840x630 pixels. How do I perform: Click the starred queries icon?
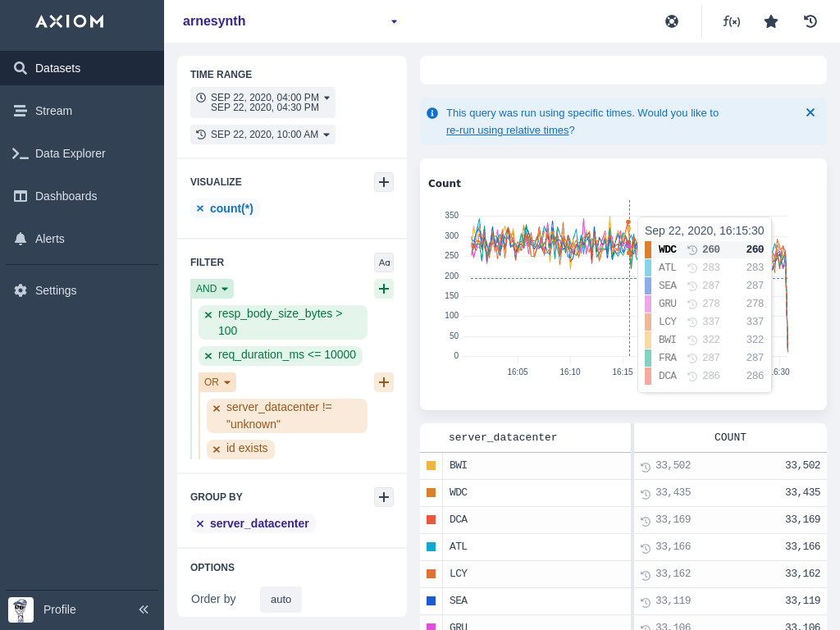[771, 21]
